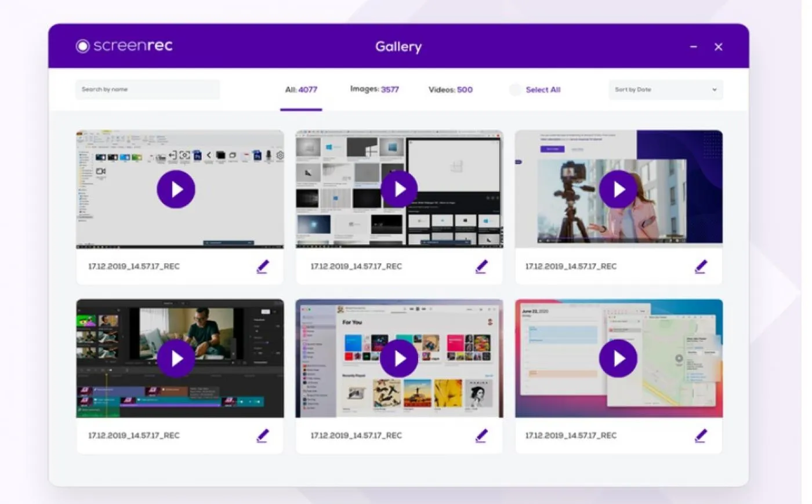This screenshot has width=812, height=504.
Task: Click pencil icon under music app recording
Action: point(481,436)
